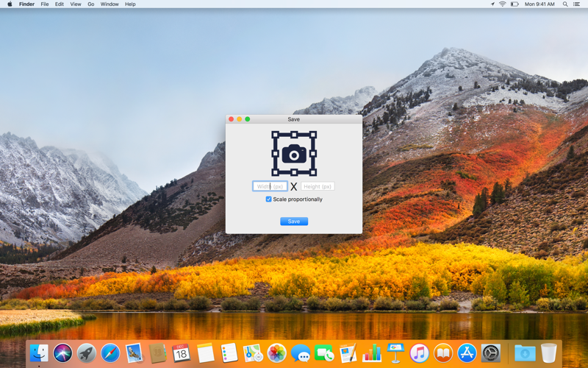The image size is (588, 368).
Task: Open the Go menu
Action: coord(90,4)
